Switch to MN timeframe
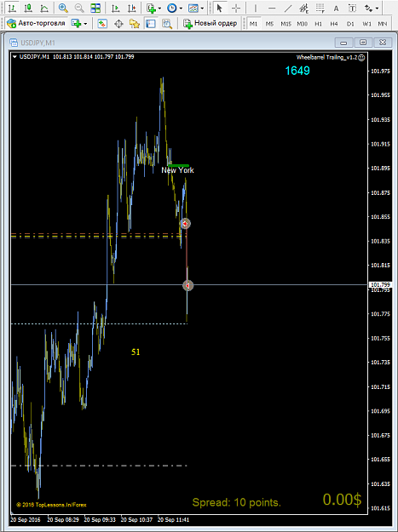 click(383, 24)
